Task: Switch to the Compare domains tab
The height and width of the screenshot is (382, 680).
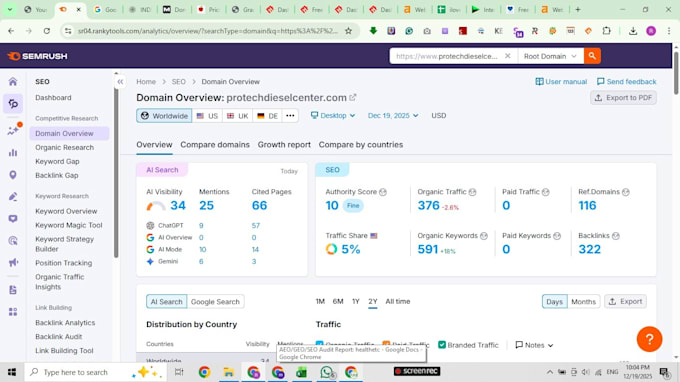Action: tap(215, 145)
